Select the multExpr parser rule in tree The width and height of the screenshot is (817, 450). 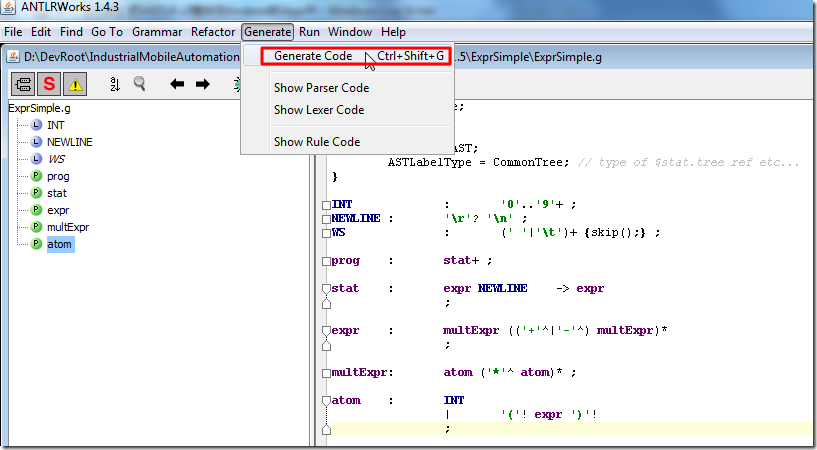pos(68,227)
